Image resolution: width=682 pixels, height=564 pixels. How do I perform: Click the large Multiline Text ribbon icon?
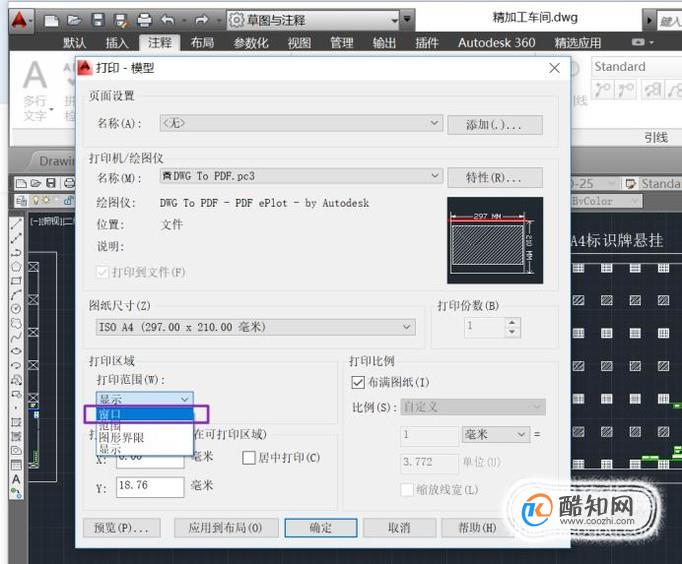click(x=35, y=75)
